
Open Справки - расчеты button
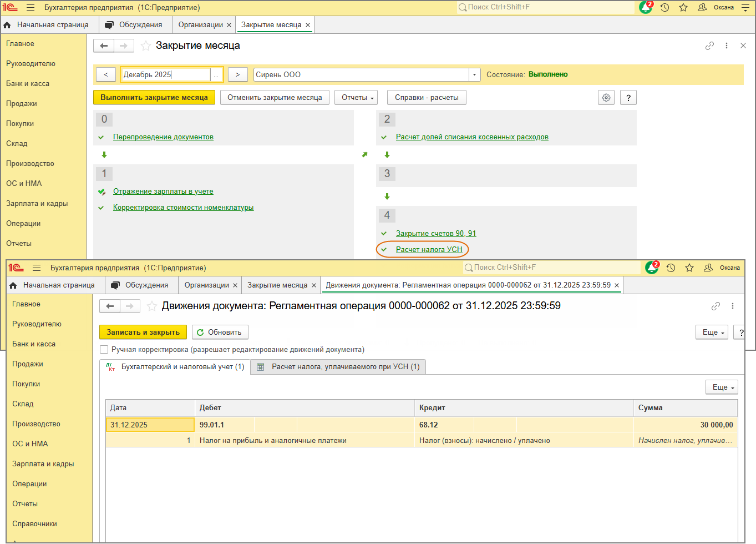click(427, 98)
